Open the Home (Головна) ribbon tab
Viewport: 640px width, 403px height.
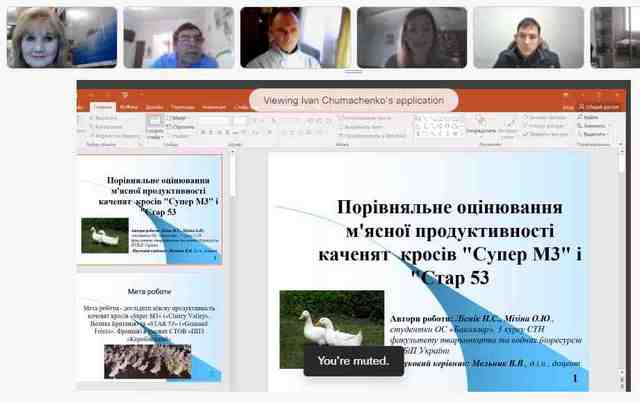coord(103,107)
